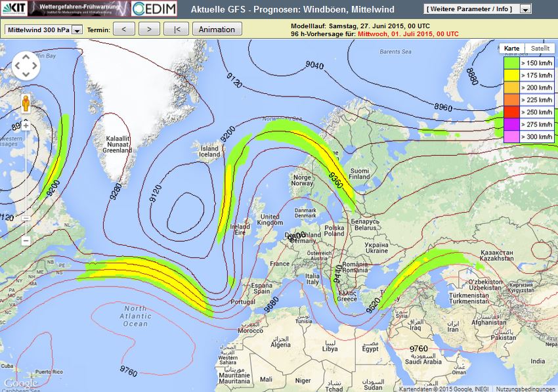Jump back to the first forecast time

click(176, 29)
